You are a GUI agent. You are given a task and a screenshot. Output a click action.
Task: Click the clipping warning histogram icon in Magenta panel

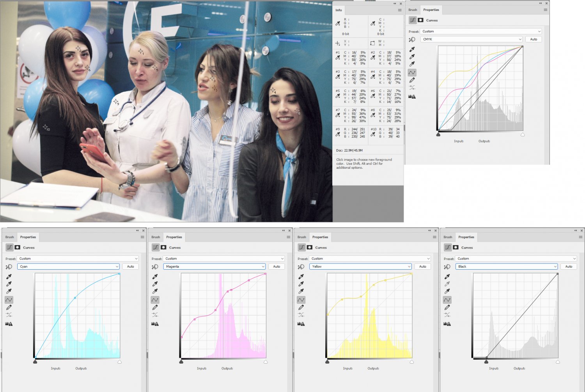pos(155,323)
